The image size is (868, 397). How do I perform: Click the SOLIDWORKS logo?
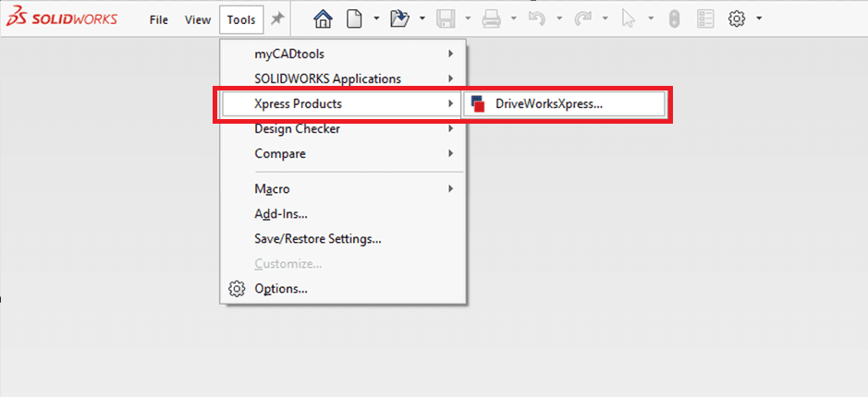pyautogui.click(x=60, y=18)
